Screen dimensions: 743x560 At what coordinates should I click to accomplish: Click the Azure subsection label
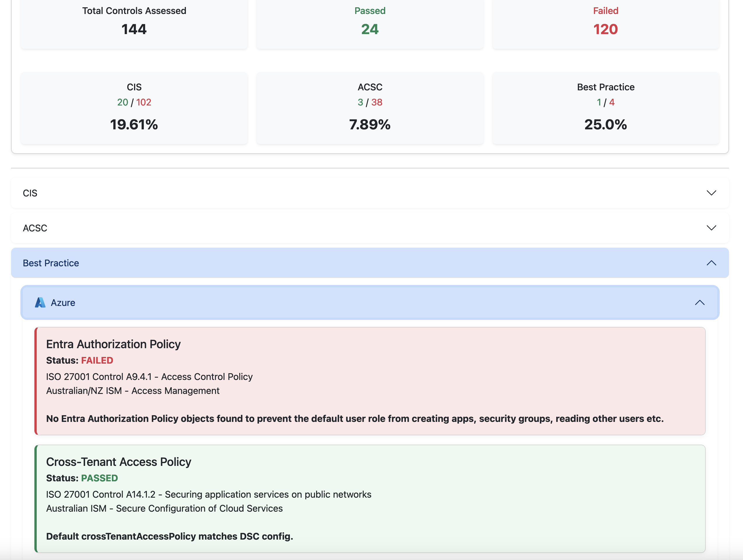click(x=63, y=303)
